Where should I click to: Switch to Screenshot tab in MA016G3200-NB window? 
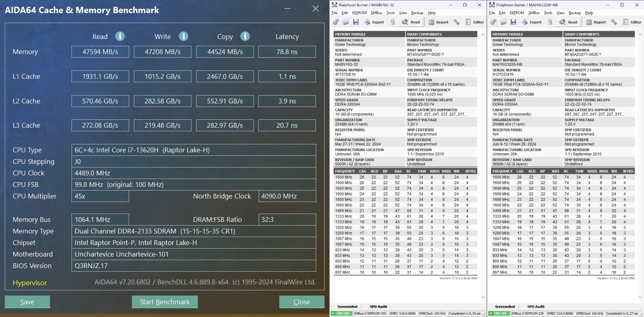click(x=505, y=307)
